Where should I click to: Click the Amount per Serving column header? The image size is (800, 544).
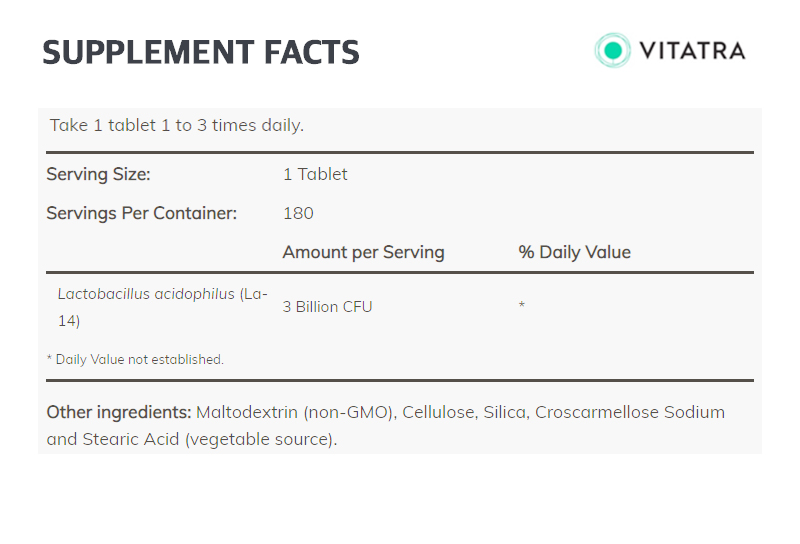click(364, 252)
